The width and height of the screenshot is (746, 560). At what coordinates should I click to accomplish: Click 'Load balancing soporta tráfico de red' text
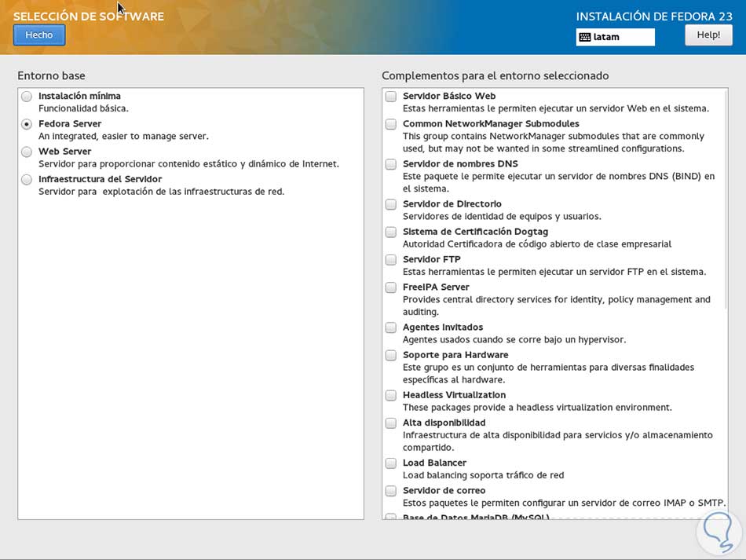[x=484, y=475]
